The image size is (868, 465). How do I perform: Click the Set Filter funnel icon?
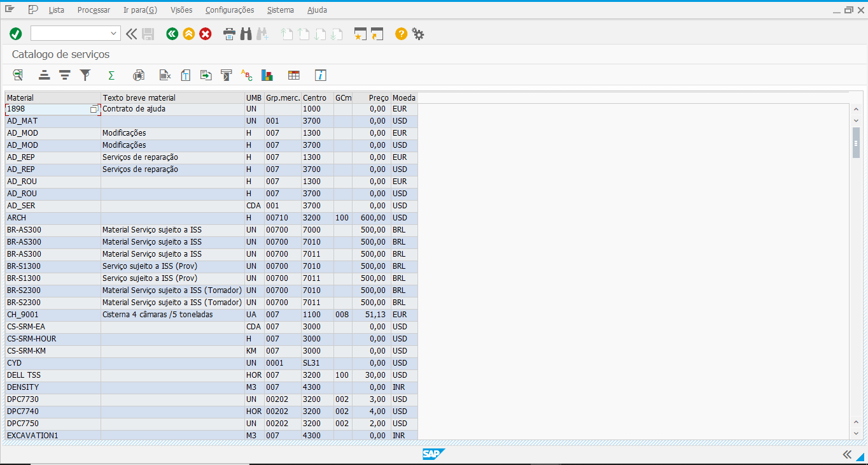coord(85,75)
